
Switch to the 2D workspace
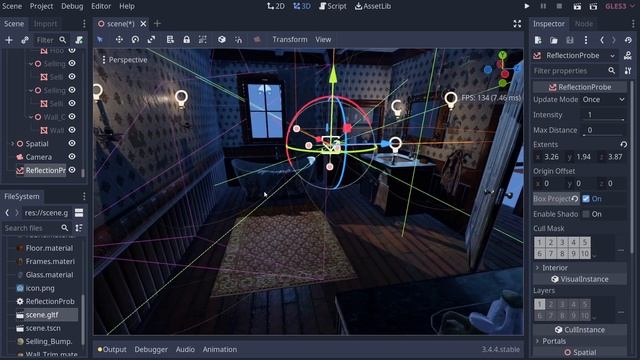pos(276,6)
